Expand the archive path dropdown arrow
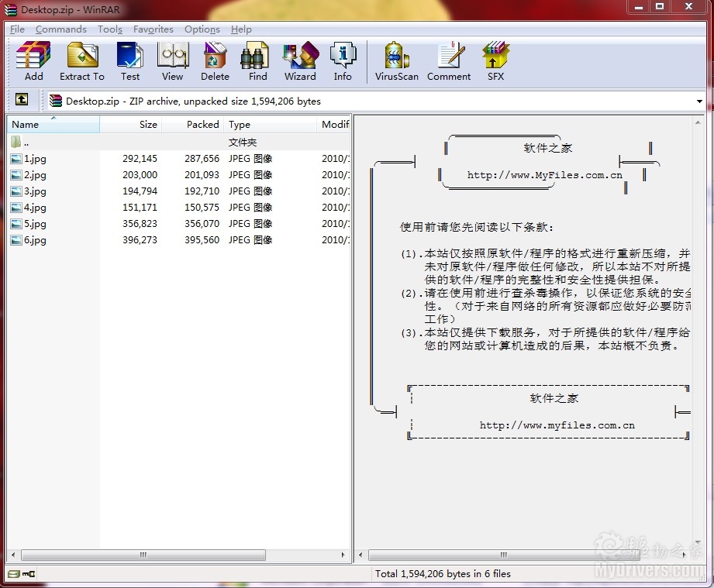Image resolution: width=714 pixels, height=588 pixels. pos(699,101)
